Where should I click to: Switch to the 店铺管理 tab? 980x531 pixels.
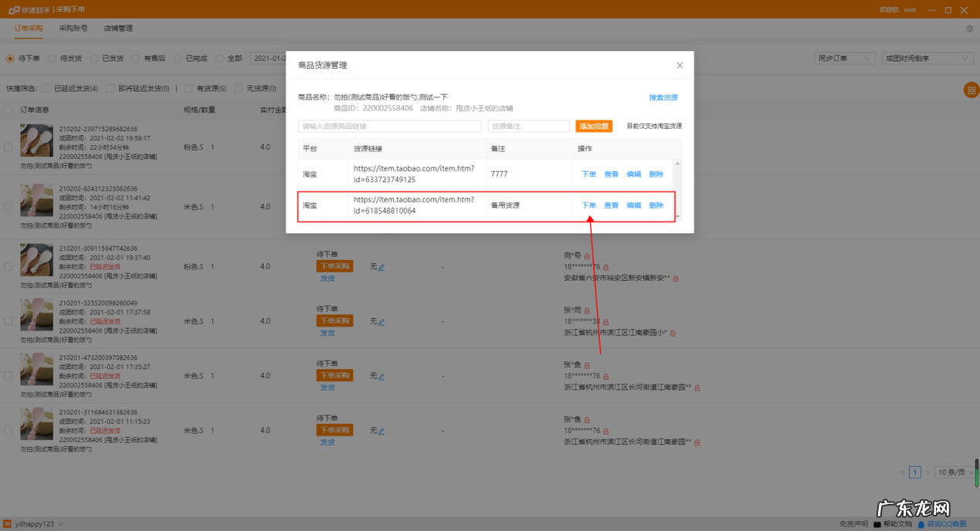tap(117, 28)
